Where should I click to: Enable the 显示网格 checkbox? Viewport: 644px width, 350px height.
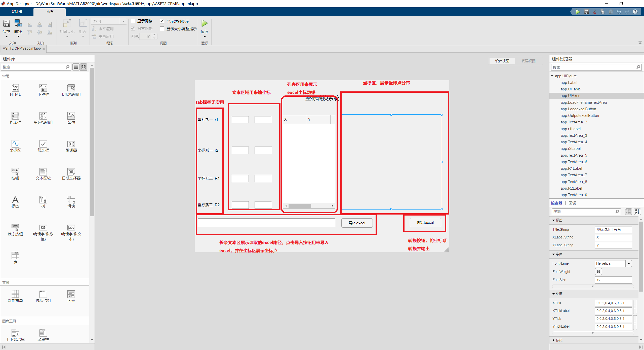click(x=133, y=21)
